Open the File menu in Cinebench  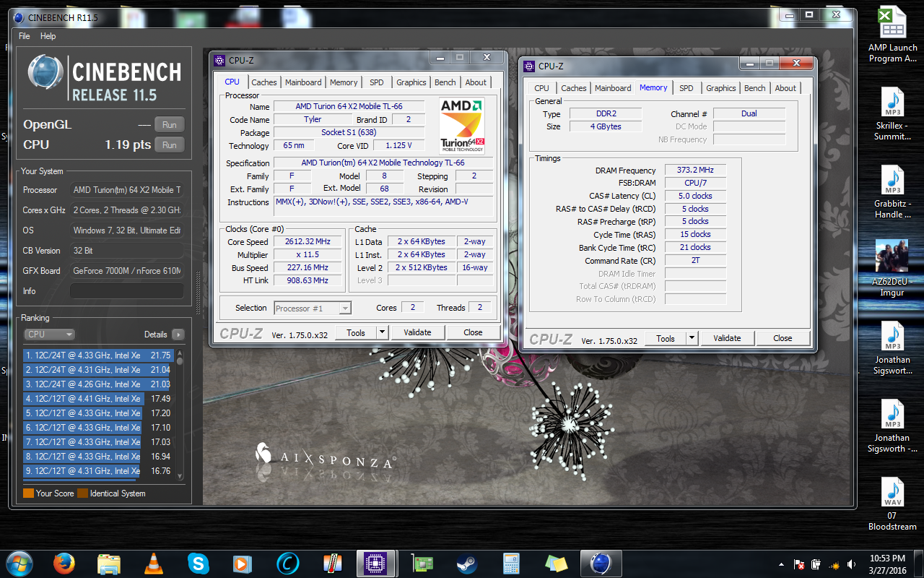point(25,36)
